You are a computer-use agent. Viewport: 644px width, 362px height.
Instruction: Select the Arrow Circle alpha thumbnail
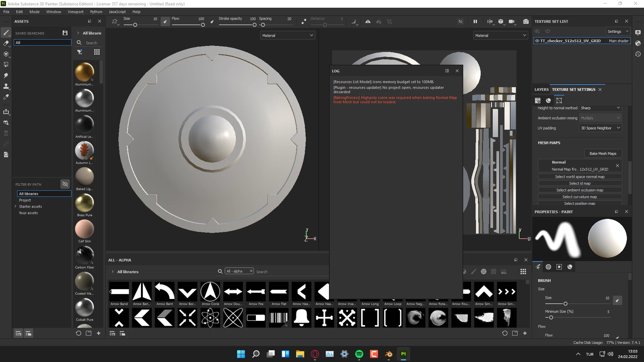pyautogui.click(x=210, y=292)
